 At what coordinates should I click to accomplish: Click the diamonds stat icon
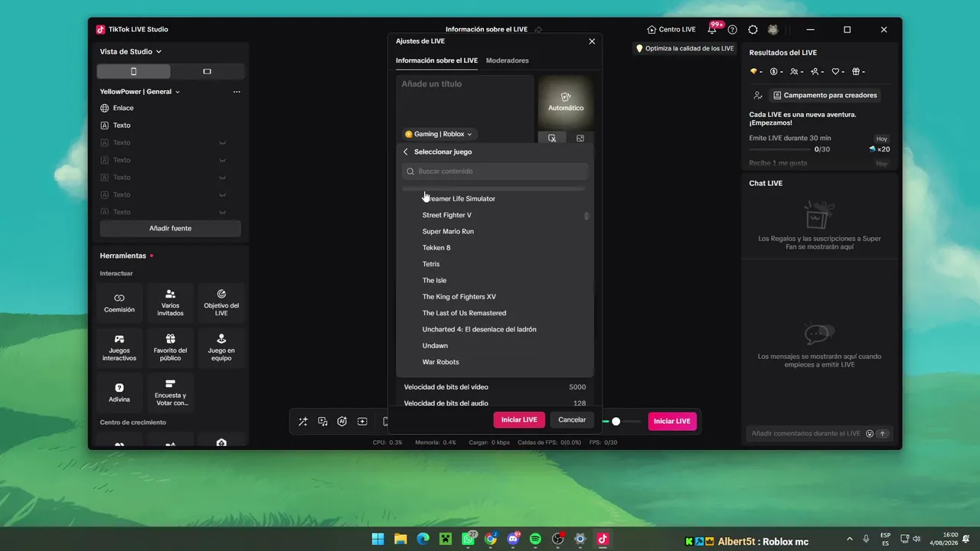tap(755, 72)
